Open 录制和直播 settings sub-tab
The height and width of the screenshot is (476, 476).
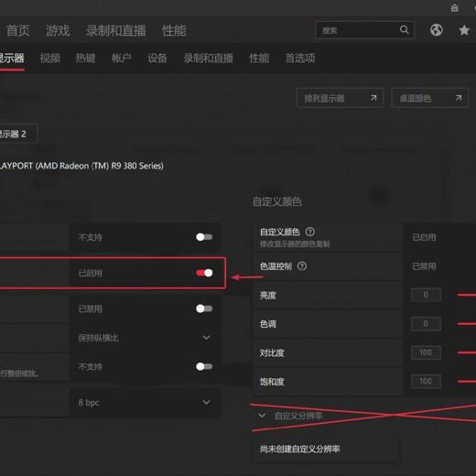point(209,58)
